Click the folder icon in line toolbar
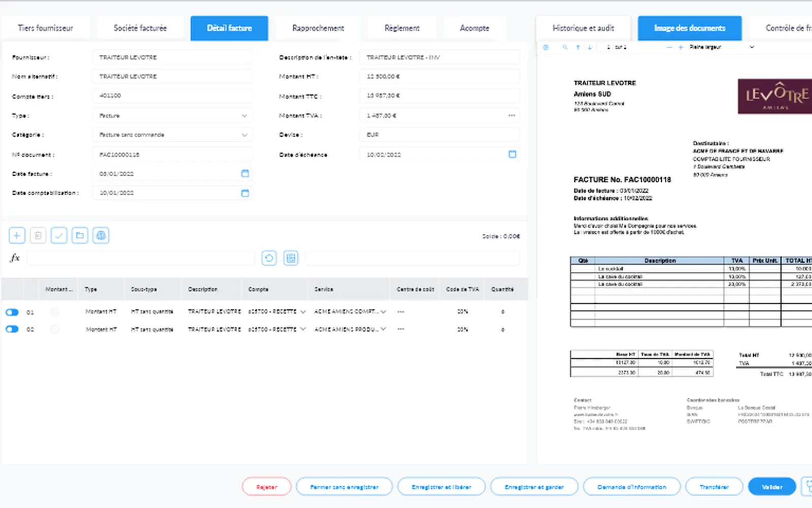The image size is (812, 508). (80, 235)
